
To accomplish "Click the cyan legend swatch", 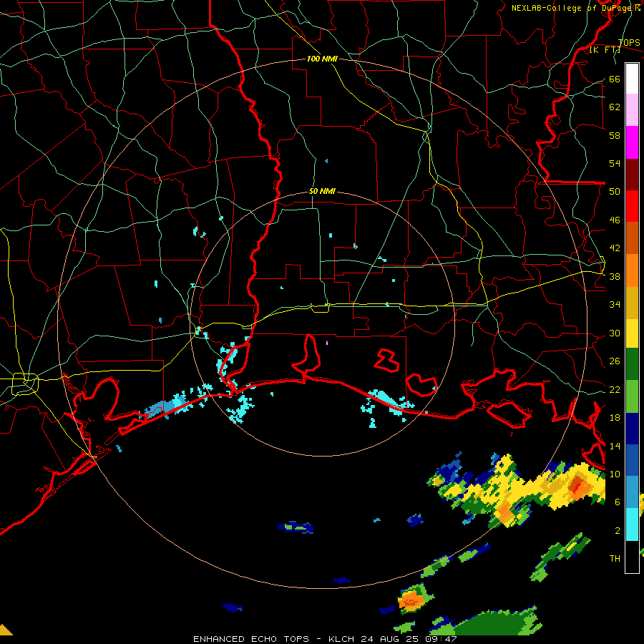I will [x=632, y=525].
